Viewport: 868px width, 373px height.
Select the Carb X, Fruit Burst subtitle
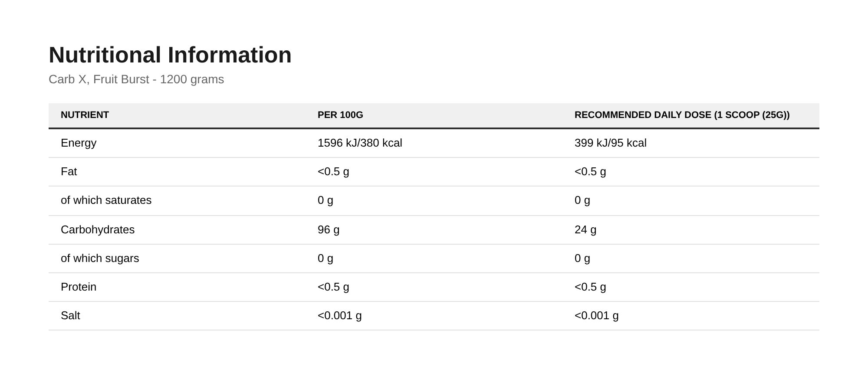coord(136,79)
